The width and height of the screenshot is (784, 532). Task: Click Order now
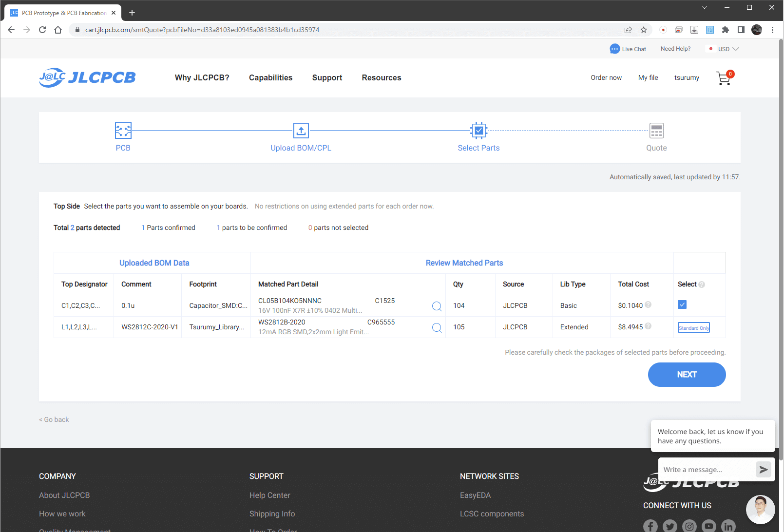pyautogui.click(x=606, y=77)
